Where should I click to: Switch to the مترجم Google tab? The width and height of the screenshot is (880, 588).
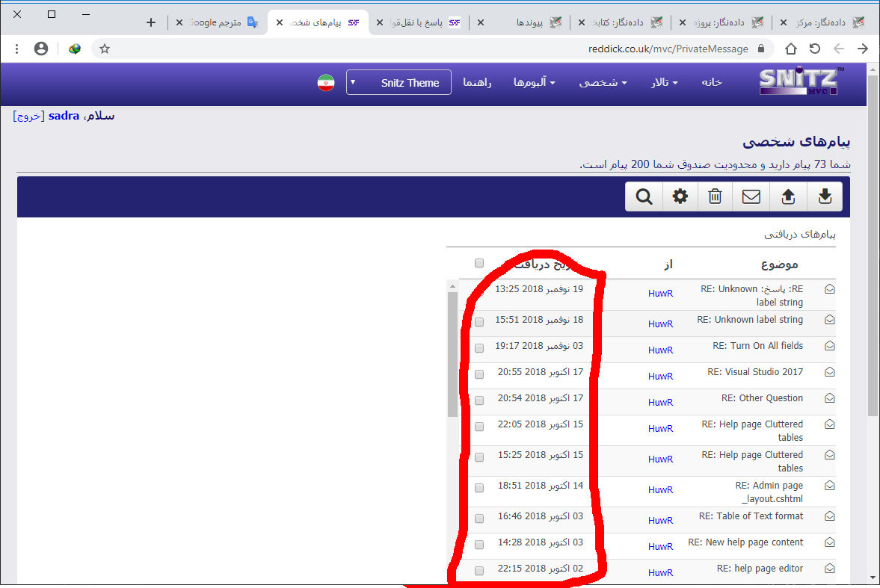[217, 22]
